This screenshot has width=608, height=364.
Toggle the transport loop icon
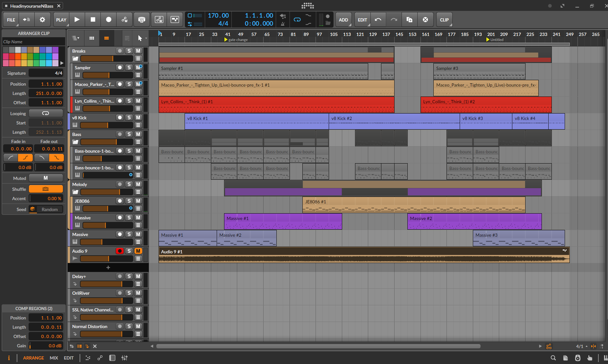(297, 20)
